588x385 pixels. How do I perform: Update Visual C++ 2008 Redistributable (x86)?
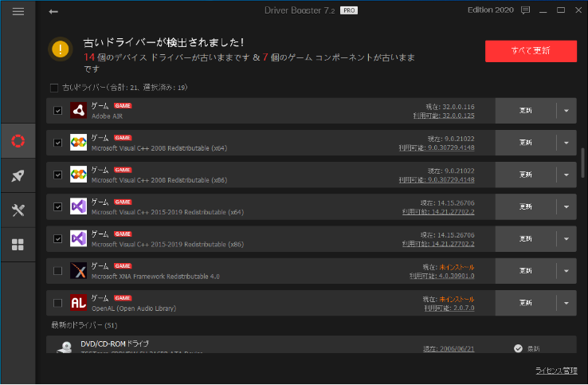click(x=525, y=175)
